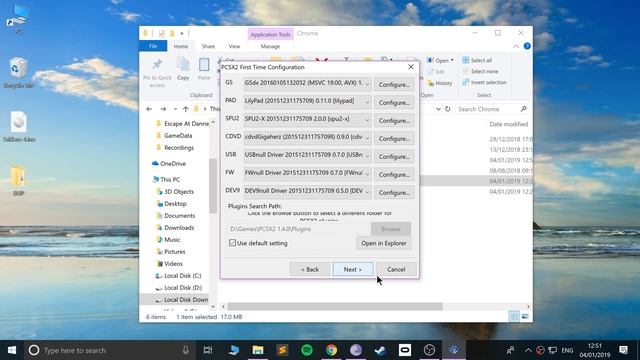
Task: Switch to Home ribbon tab
Action: [181, 46]
